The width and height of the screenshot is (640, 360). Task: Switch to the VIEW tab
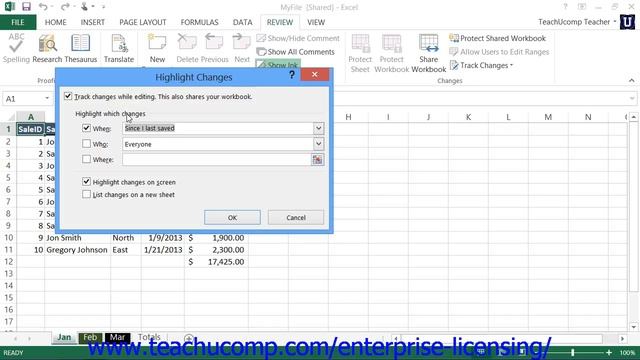coord(316,22)
